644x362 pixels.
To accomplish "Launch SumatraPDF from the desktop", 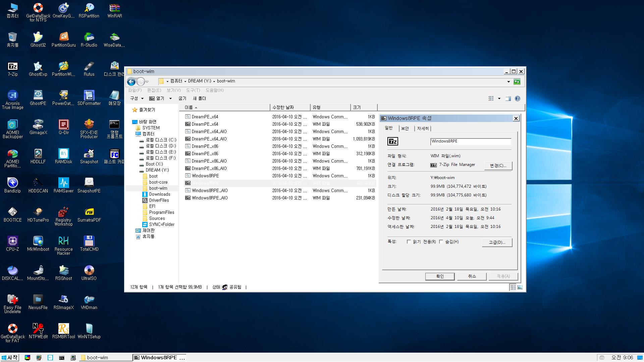I will click(x=89, y=215).
